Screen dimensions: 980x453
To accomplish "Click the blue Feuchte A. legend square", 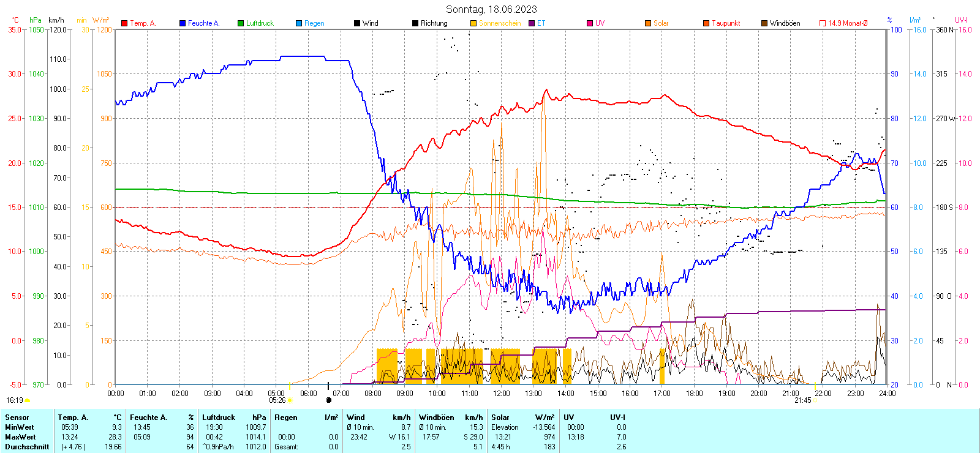I will [183, 23].
